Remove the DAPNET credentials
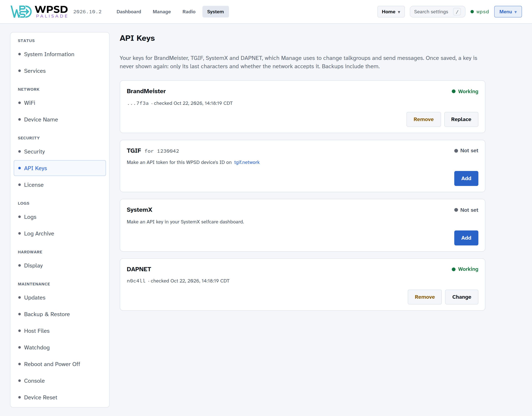Image resolution: width=532 pixels, height=416 pixels. (425, 297)
